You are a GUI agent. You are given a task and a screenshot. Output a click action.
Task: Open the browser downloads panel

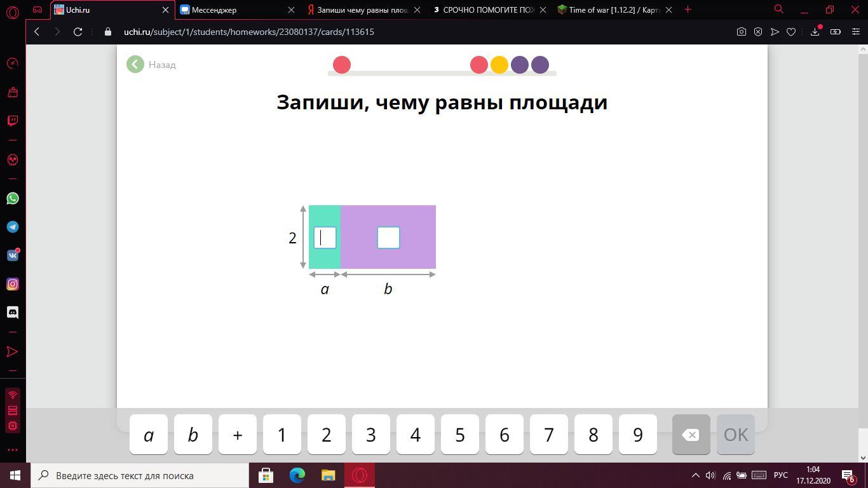815,32
